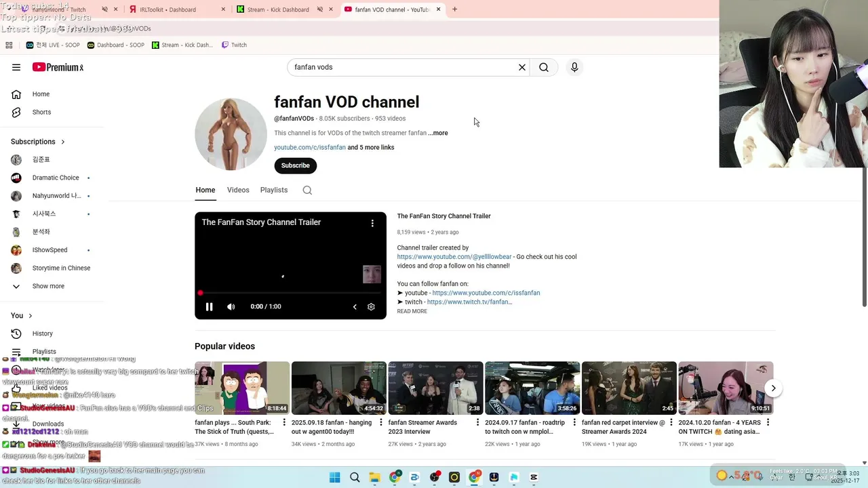Open youtube.com/c/issfanfan link
The image size is (868, 488).
(310, 147)
